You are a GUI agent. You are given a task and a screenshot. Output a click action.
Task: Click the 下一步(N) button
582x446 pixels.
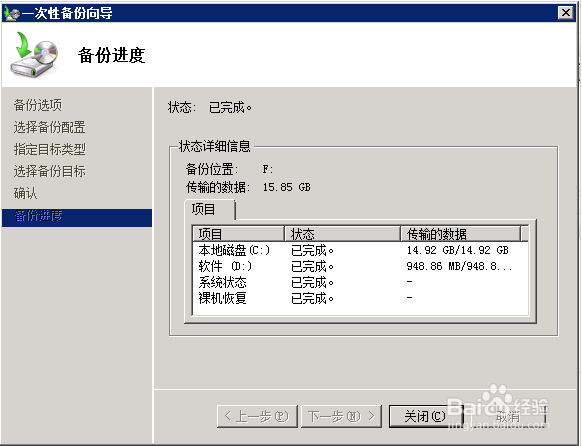point(341,416)
